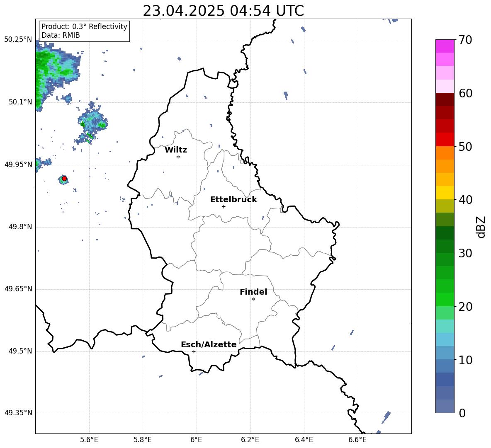
Task: Click the Findel station cross marker
Action: pyautogui.click(x=253, y=299)
